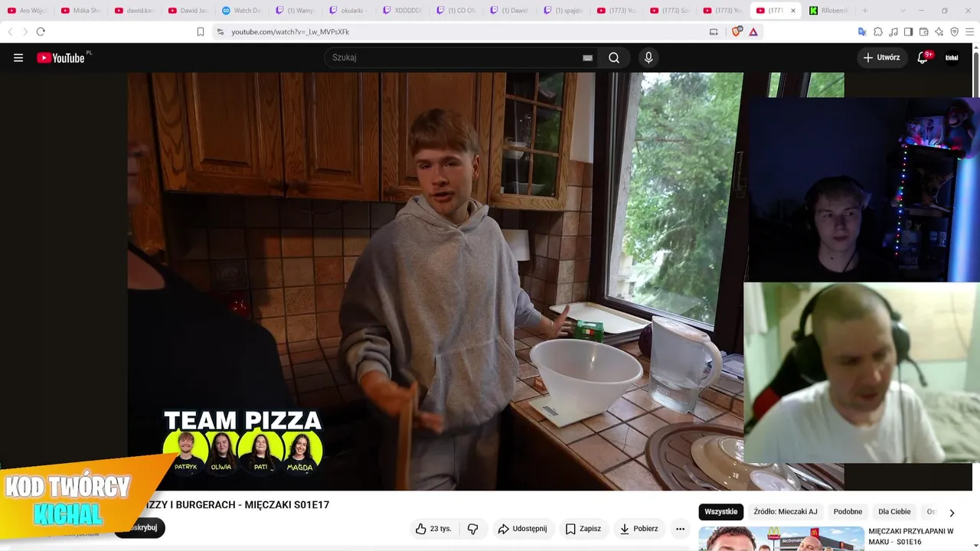Open a new browser tab
Image resolution: width=980 pixels, height=551 pixels.
tap(865, 11)
